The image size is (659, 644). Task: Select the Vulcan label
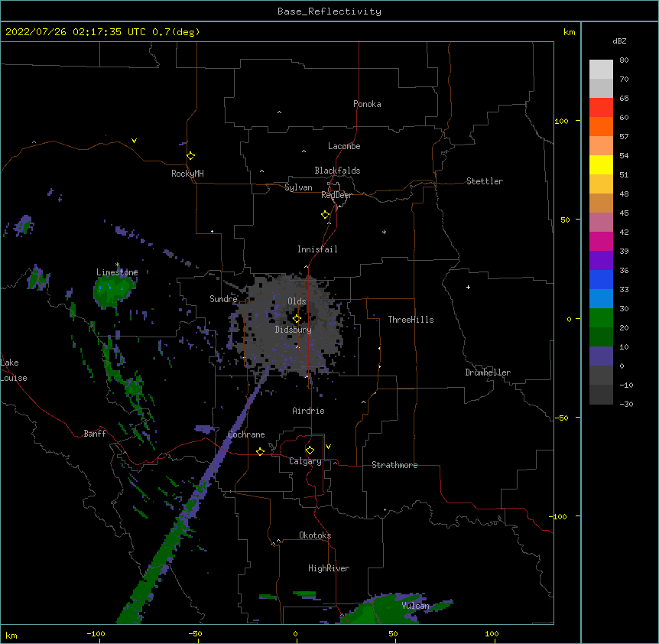(415, 606)
